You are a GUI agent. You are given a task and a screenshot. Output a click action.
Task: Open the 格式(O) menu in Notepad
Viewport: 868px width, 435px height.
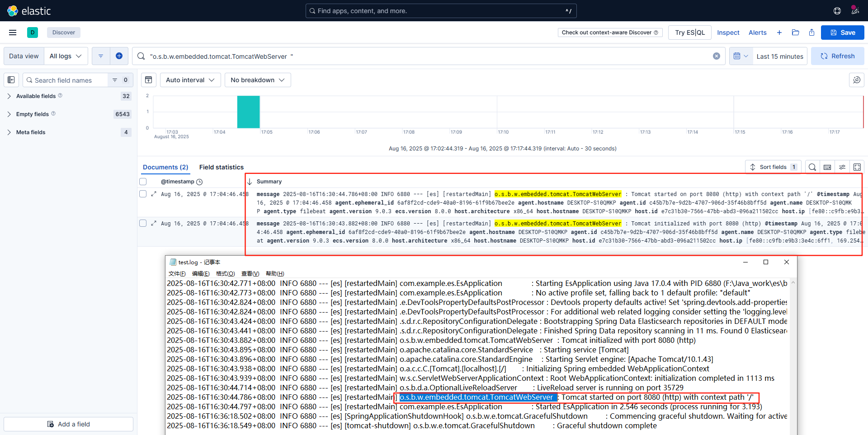pyautogui.click(x=225, y=274)
